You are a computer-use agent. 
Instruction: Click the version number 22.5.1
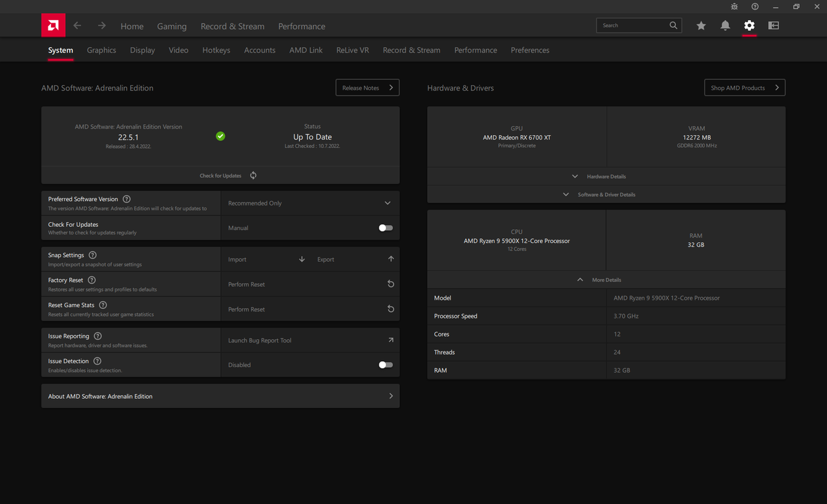[128, 137]
